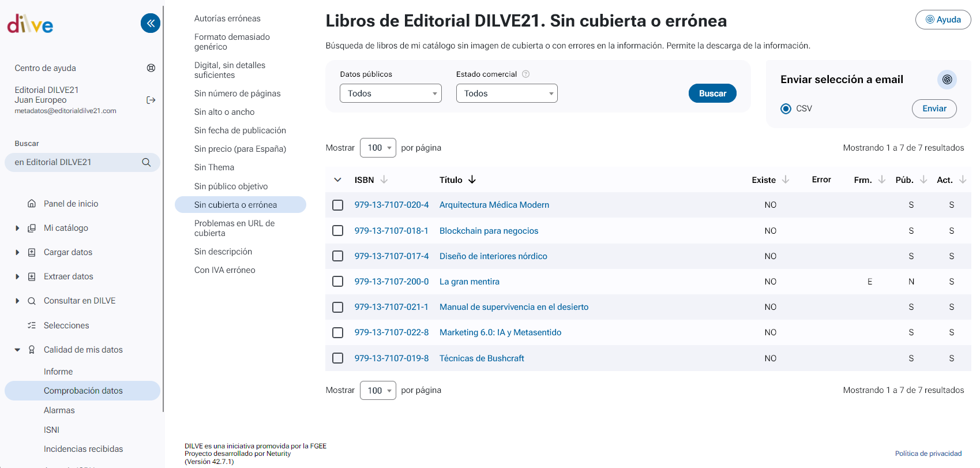Collapse the sidebar with the double-chevron button
980x468 pixels.
point(151,23)
